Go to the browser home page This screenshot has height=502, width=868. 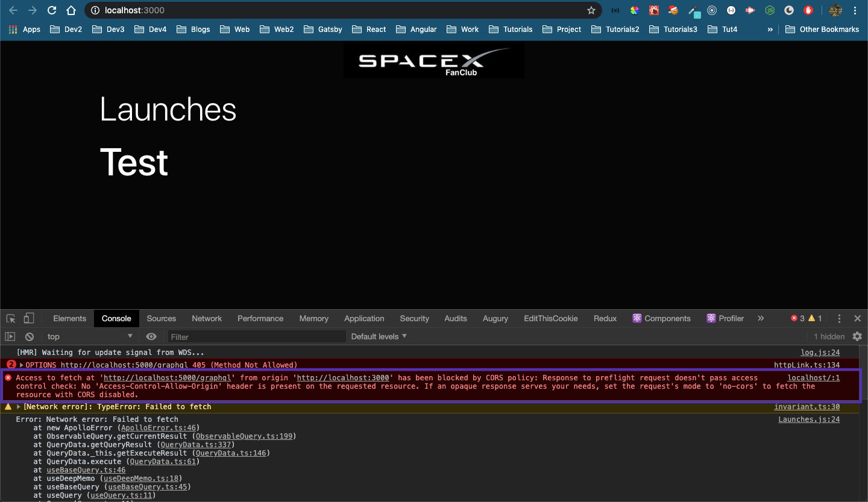(71, 10)
